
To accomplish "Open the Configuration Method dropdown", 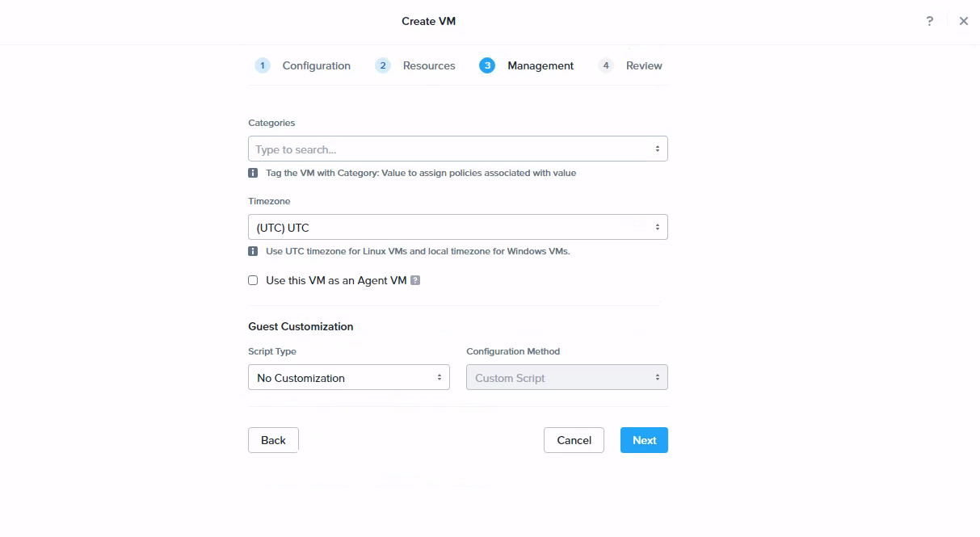I will click(x=566, y=378).
